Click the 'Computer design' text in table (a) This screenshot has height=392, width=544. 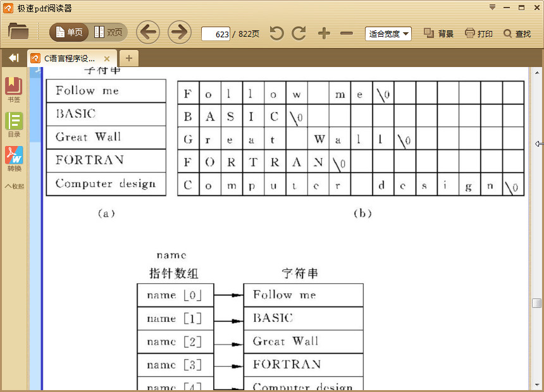(106, 184)
